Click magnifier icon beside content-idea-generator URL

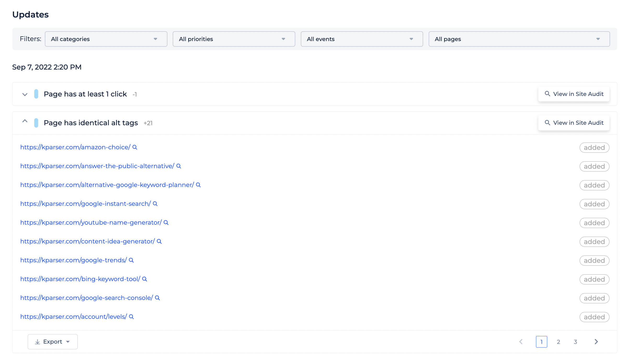click(x=159, y=241)
